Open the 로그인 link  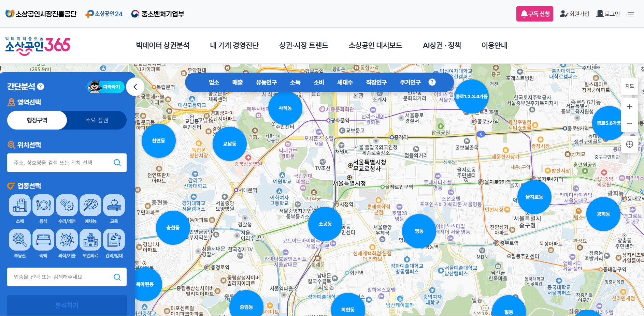point(608,14)
